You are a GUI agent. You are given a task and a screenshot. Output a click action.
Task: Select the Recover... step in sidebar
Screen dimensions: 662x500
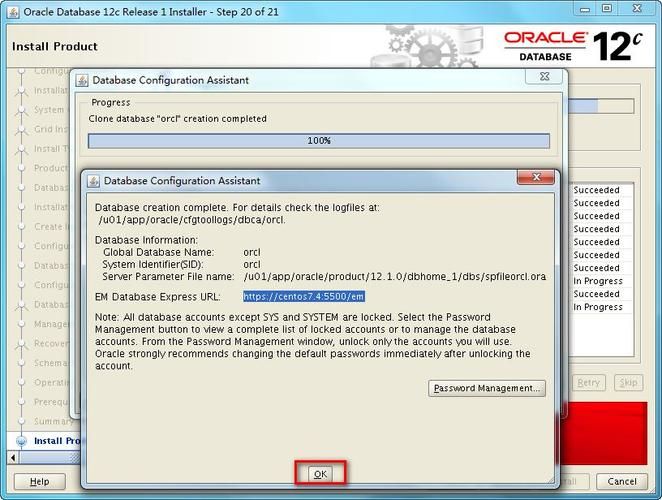pyautogui.click(x=51, y=343)
